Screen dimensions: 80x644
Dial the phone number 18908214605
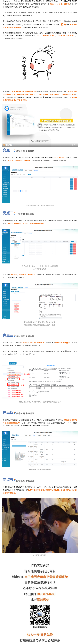pyautogui.click(x=46, y=594)
